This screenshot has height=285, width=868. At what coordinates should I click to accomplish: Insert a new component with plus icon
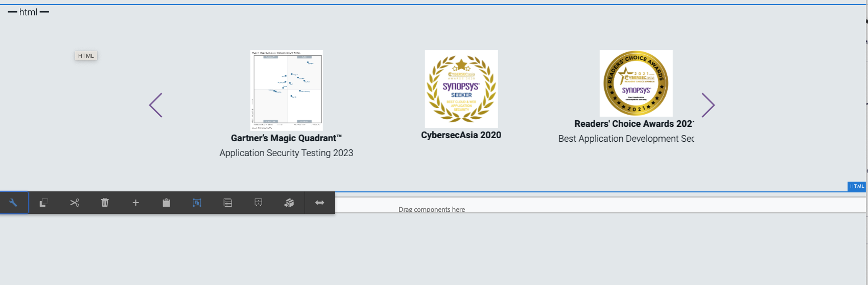pyautogui.click(x=135, y=203)
